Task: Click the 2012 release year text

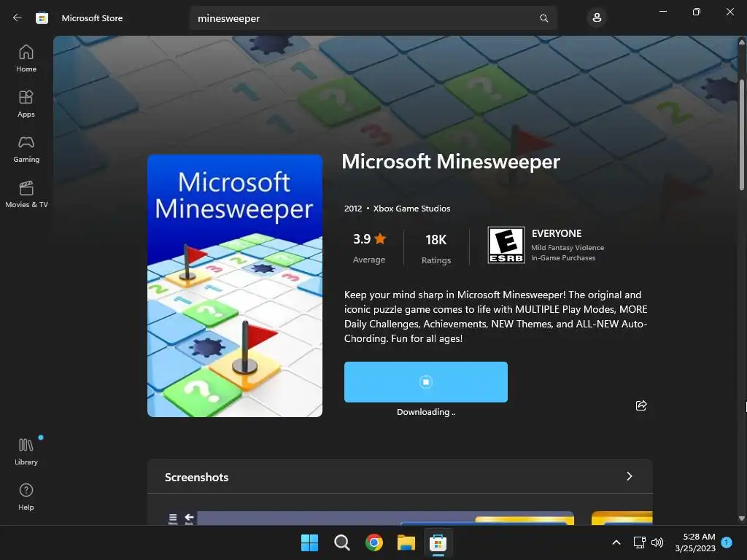Action: 353,209
